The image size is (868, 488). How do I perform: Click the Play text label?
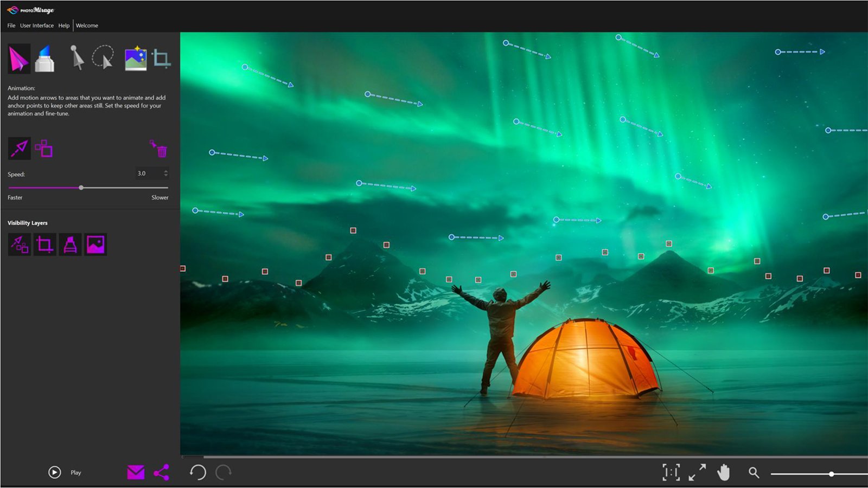pyautogui.click(x=76, y=473)
